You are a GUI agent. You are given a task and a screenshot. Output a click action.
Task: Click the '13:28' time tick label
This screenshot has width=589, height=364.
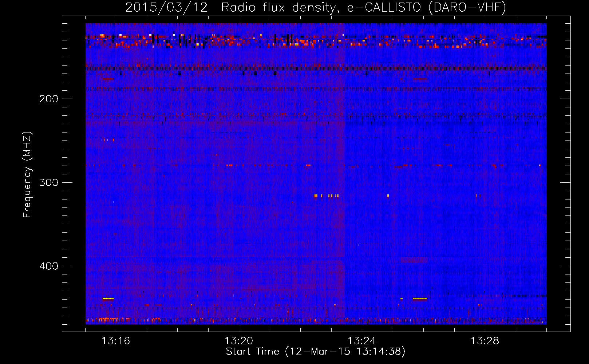(x=485, y=341)
